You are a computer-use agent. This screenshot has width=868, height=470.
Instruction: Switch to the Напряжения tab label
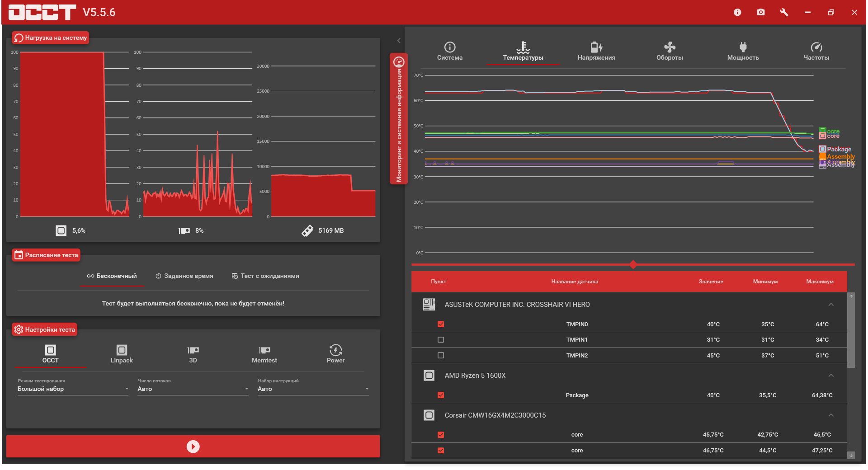coord(596,58)
